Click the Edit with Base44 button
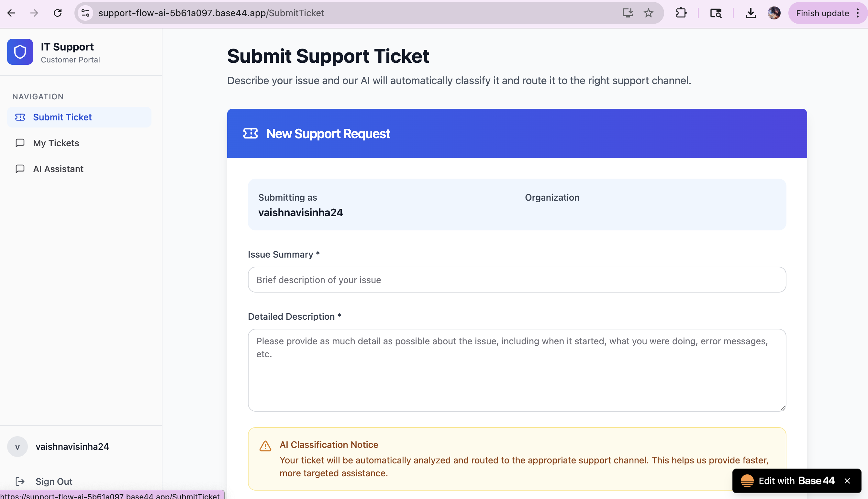 pos(787,481)
